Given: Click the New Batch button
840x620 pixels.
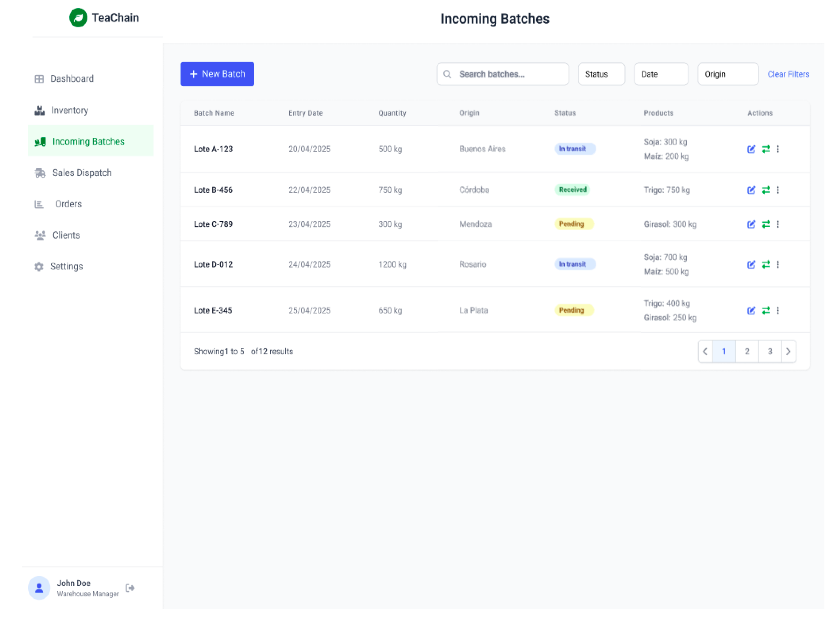Looking at the screenshot, I should coord(217,74).
